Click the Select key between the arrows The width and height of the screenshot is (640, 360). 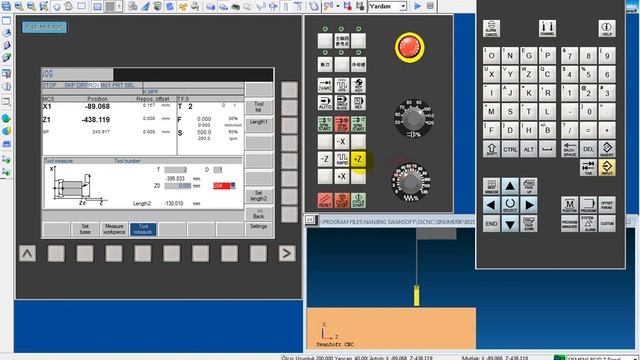510,205
